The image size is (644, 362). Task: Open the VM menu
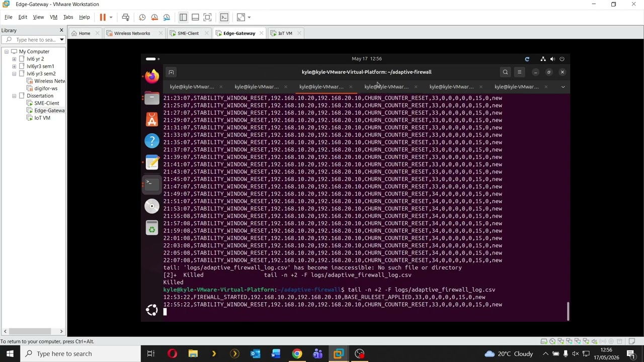click(53, 17)
